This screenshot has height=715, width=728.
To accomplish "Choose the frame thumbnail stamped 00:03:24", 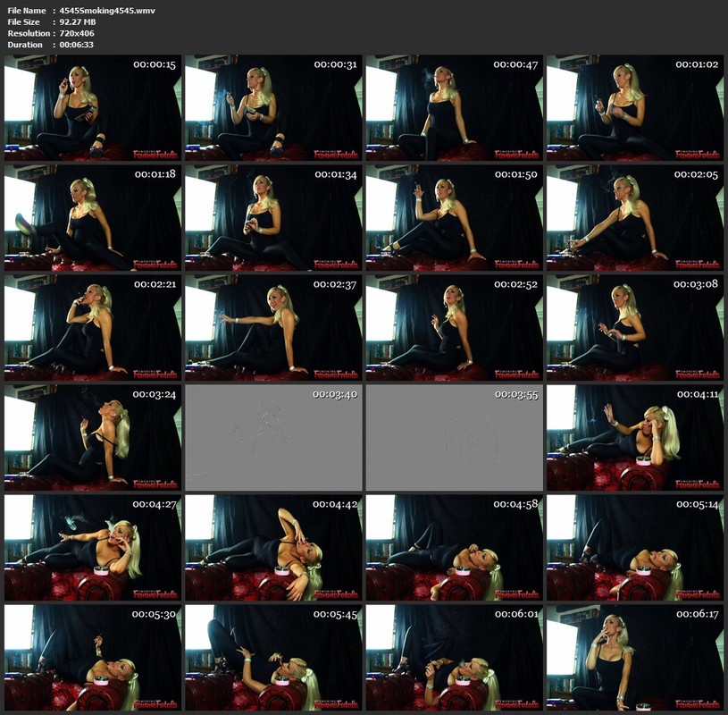I will (93, 438).
